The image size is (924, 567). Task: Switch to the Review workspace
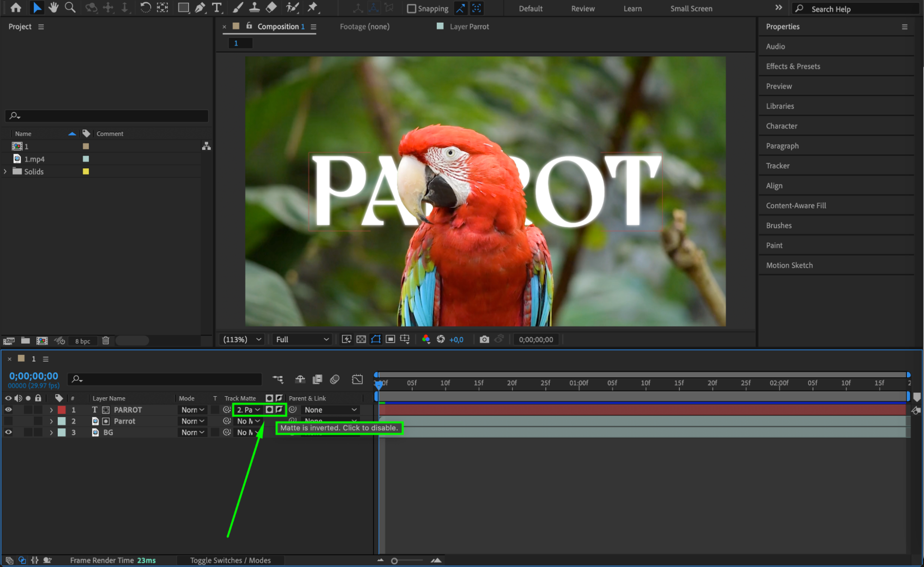582,8
